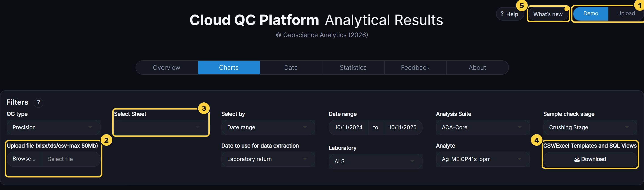This screenshot has width=644, height=190.
Task: Select the Charts tab
Action: click(229, 68)
